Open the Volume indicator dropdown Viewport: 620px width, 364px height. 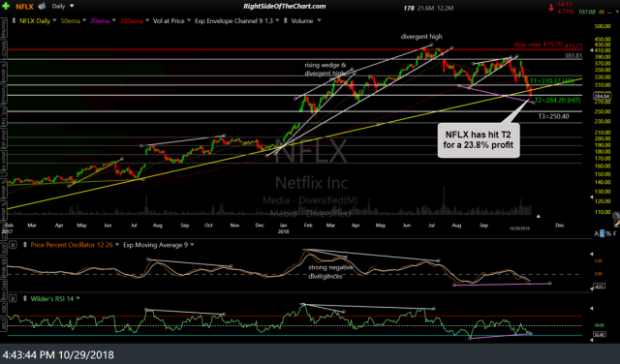point(319,20)
